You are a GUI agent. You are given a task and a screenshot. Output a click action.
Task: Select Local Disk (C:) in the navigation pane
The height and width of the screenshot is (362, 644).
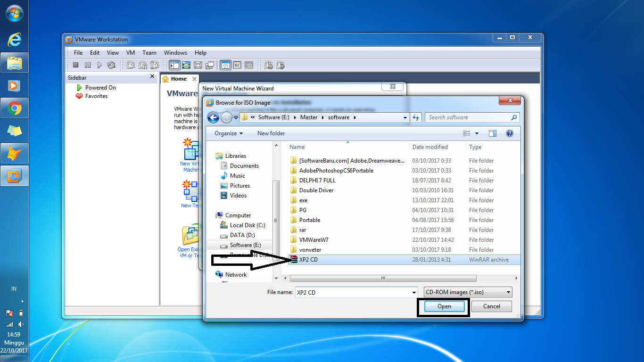(248, 225)
